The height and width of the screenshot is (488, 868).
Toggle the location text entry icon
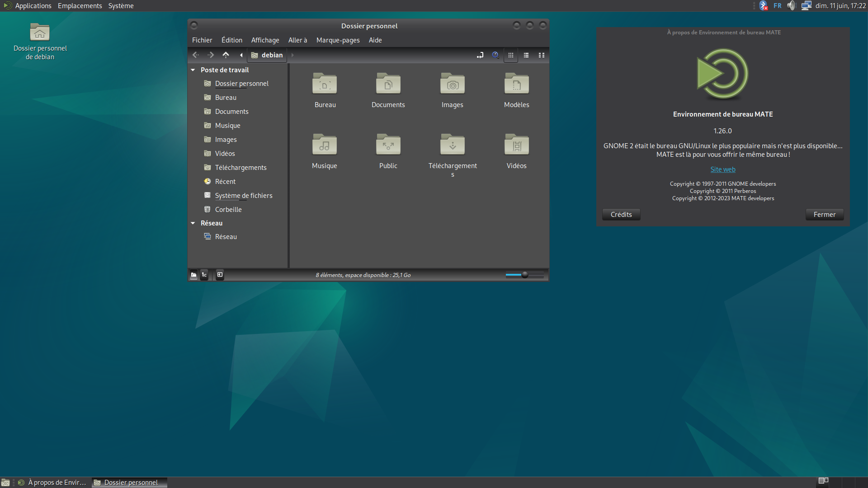[480, 55]
